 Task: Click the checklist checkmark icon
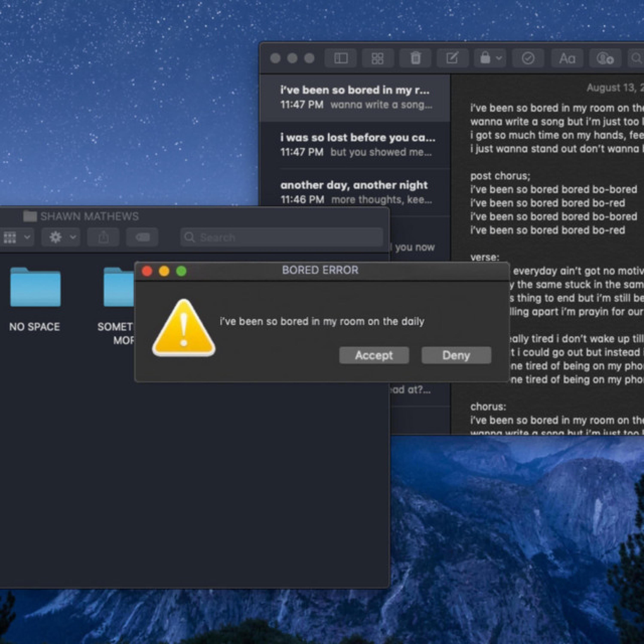528,58
